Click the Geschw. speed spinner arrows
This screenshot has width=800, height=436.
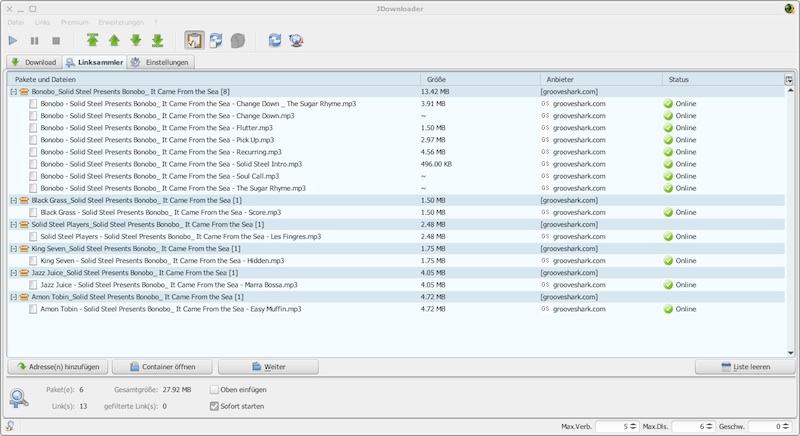pyautogui.click(x=786, y=426)
